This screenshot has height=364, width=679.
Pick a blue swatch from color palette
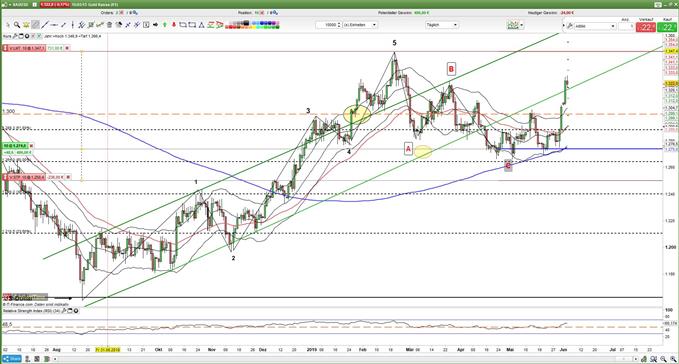262,23
